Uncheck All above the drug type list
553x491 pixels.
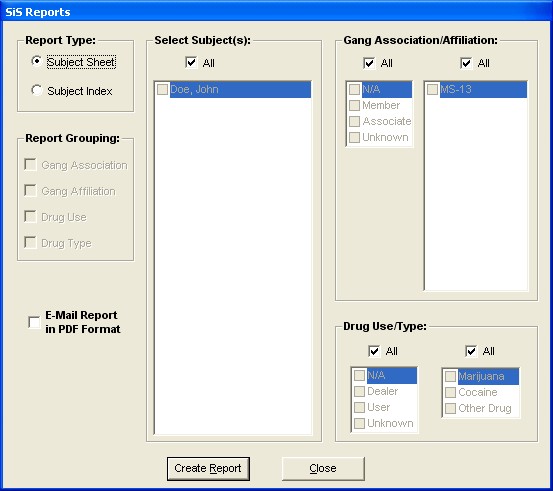coord(471,351)
